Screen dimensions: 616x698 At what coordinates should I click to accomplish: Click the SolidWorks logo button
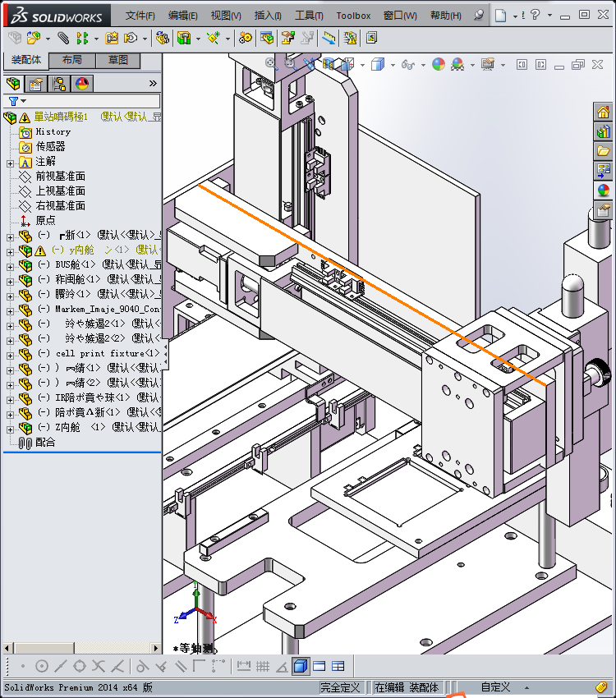[57, 16]
